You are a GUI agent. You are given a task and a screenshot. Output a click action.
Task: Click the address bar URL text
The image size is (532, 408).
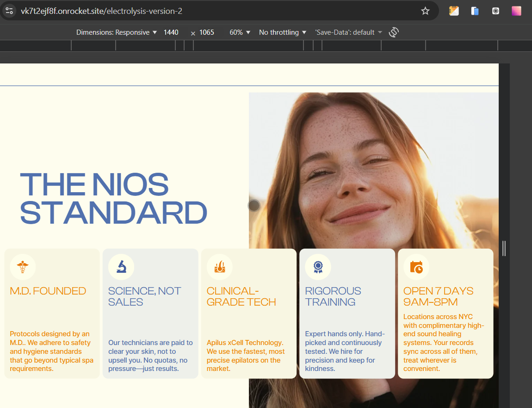102,11
